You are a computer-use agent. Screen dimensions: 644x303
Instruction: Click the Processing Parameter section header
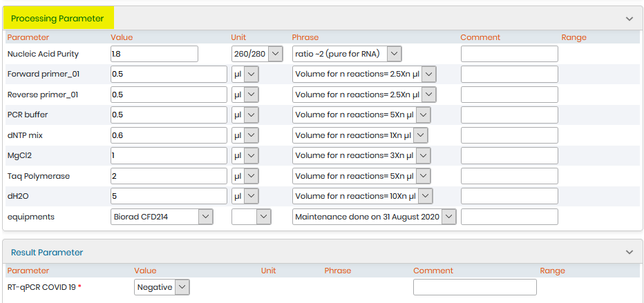click(x=57, y=19)
